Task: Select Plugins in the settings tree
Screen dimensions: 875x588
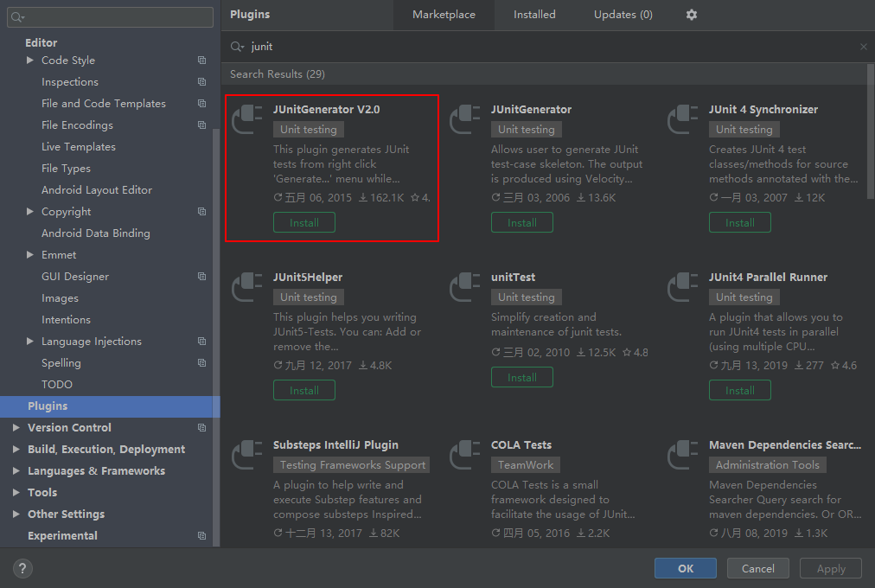Action: click(x=110, y=406)
